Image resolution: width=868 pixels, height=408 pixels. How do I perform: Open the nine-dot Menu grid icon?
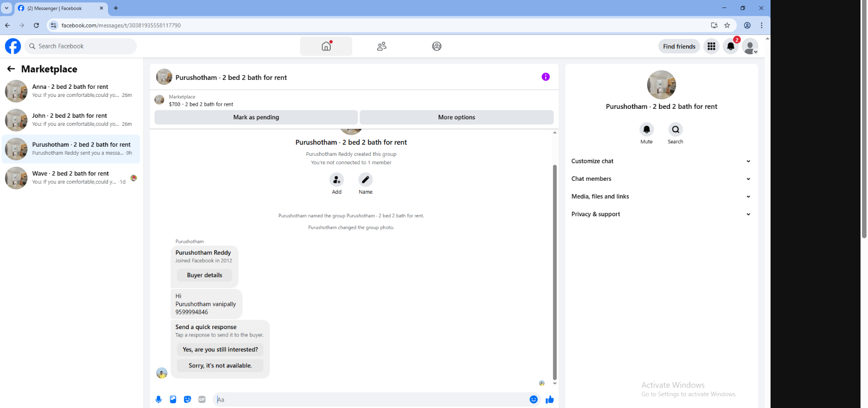tap(711, 46)
